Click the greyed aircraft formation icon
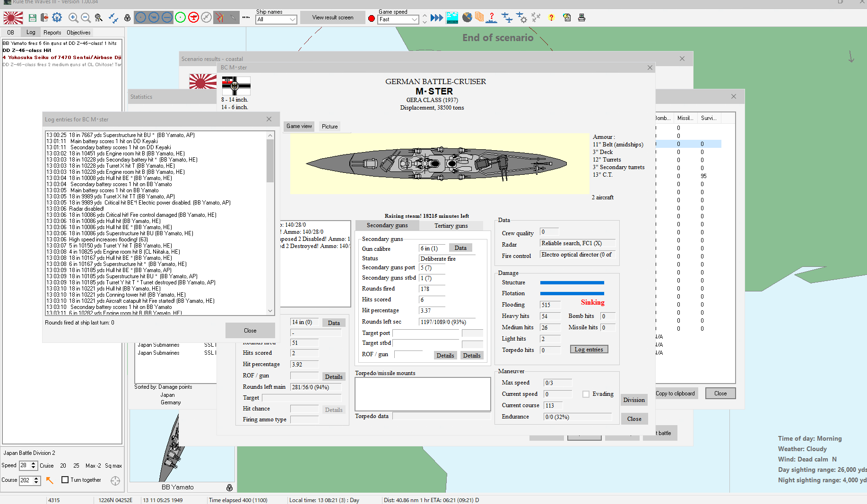The height and width of the screenshot is (504, 867). click(536, 17)
